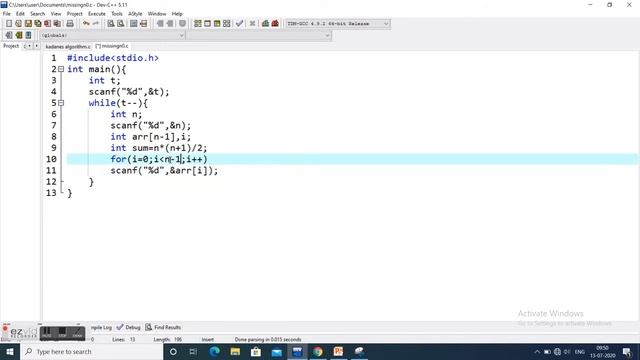Click the left arrow of the side panel tabs
Image resolution: width=640 pixels, height=360 pixels.
pos(29,46)
